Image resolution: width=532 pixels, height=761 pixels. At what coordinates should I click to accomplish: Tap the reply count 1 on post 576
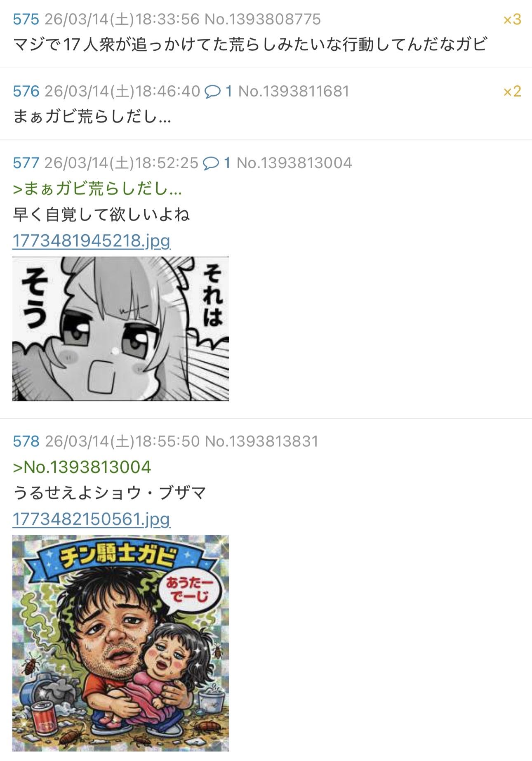(x=229, y=91)
